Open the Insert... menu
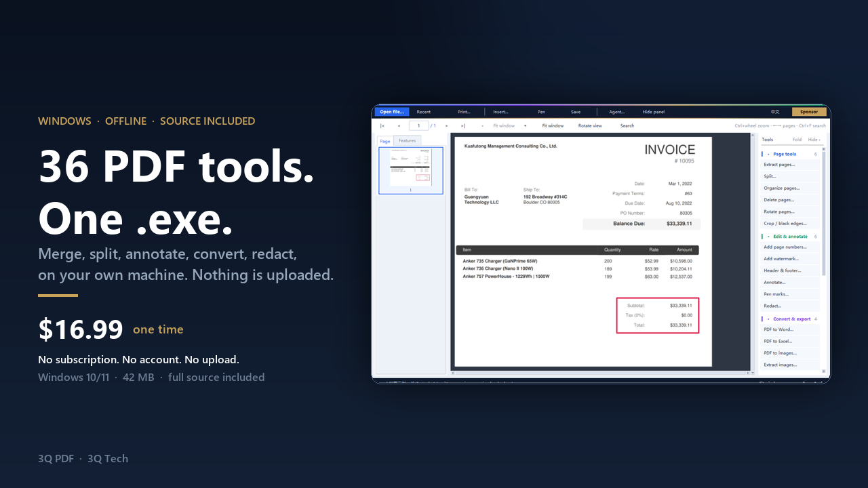This screenshot has height=488, width=868. [x=500, y=112]
